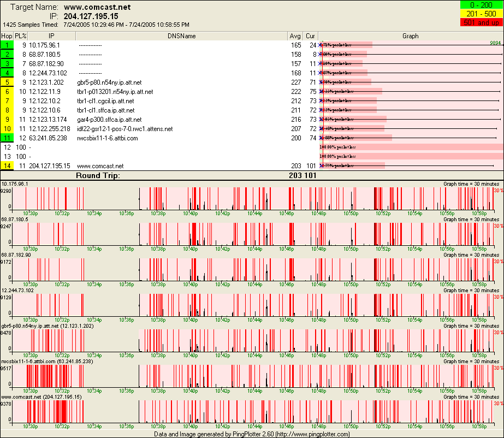504x438 pixels.
Task: Select hop 13 number cell
Action: point(7,157)
